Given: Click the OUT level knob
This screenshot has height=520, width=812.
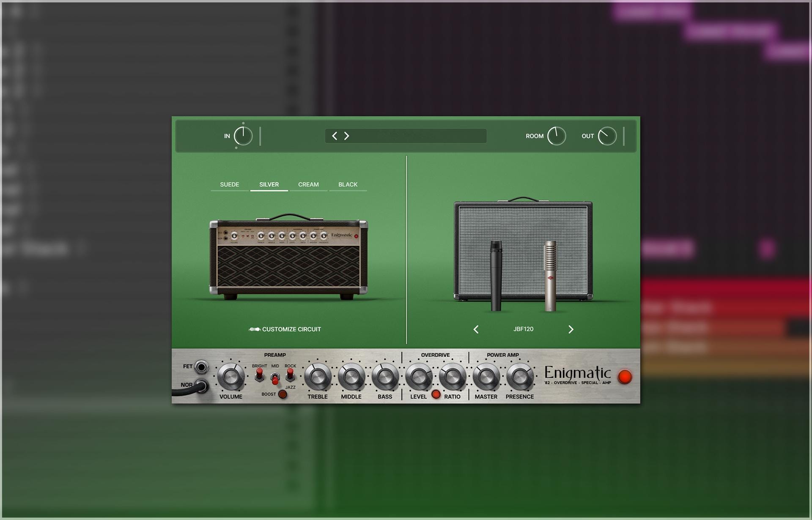Looking at the screenshot, I should [607, 136].
